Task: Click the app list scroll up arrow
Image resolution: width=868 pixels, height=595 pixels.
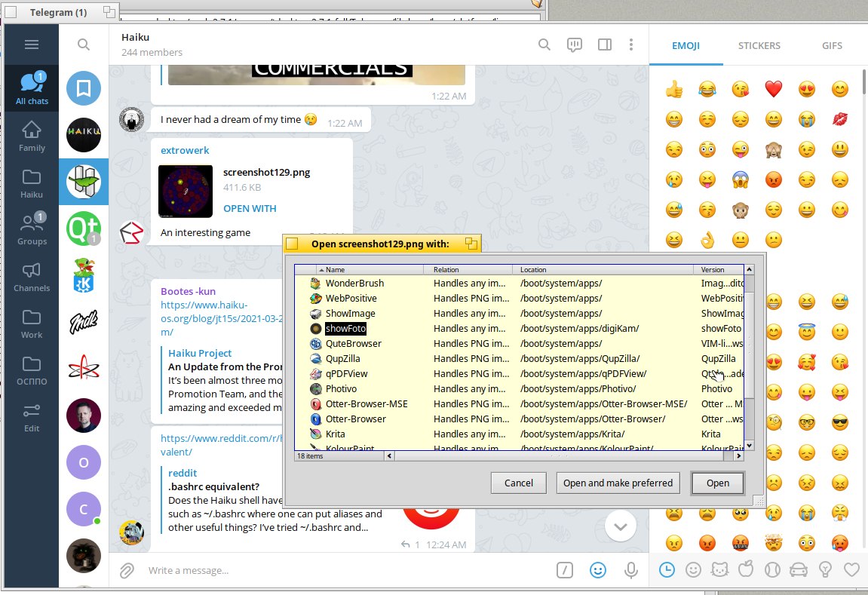Action: click(749, 269)
